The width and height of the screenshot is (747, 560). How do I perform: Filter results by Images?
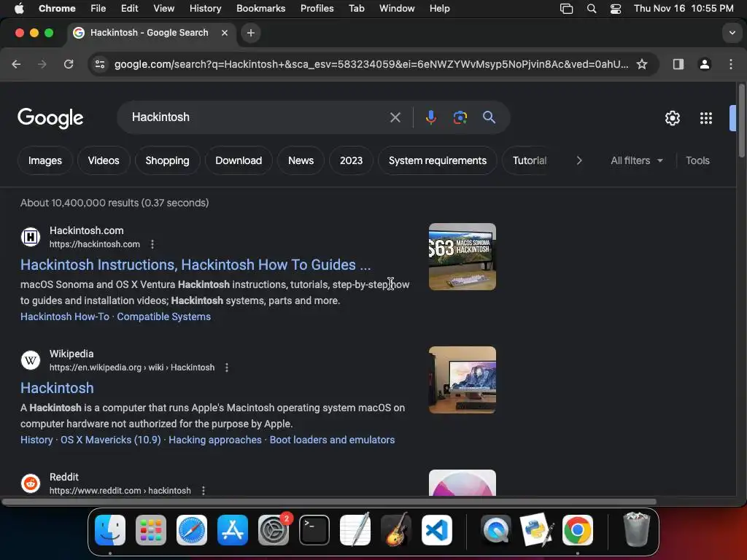coord(44,160)
